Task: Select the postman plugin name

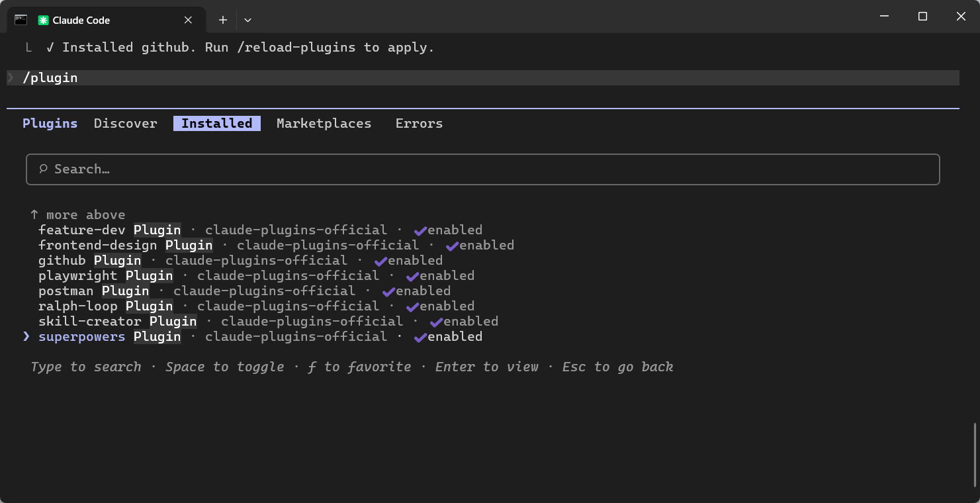Action: click(x=66, y=291)
